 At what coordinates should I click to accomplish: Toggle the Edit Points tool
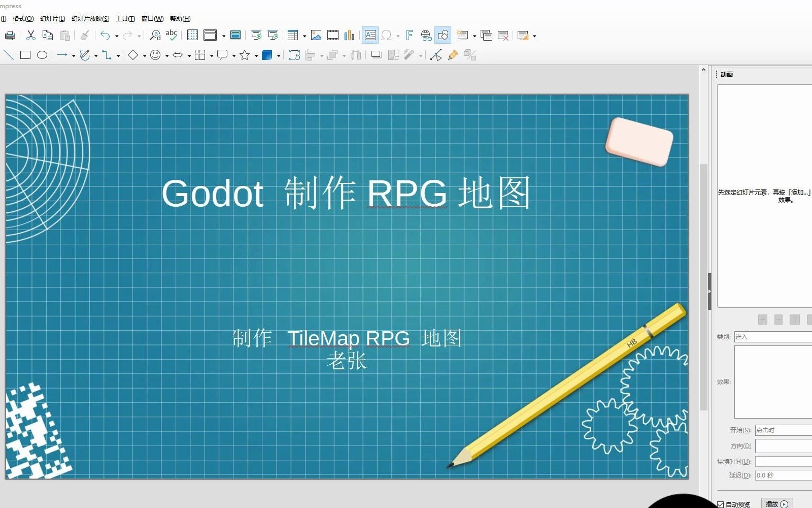coord(436,55)
